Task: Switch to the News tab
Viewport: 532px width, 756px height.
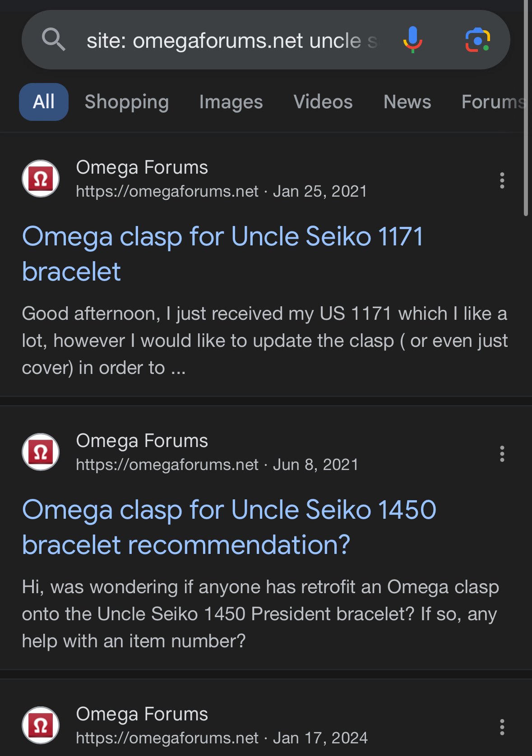Action: [x=407, y=102]
